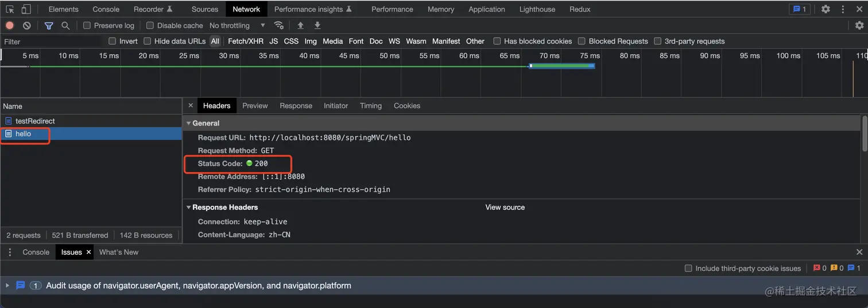Switch to the Elements panel
868x308 pixels.
(64, 9)
